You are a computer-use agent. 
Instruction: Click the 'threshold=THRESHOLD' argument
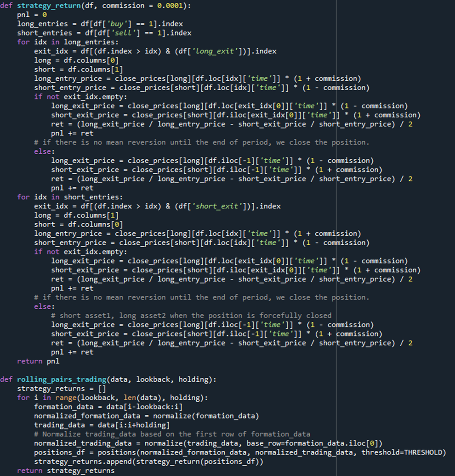401,452
